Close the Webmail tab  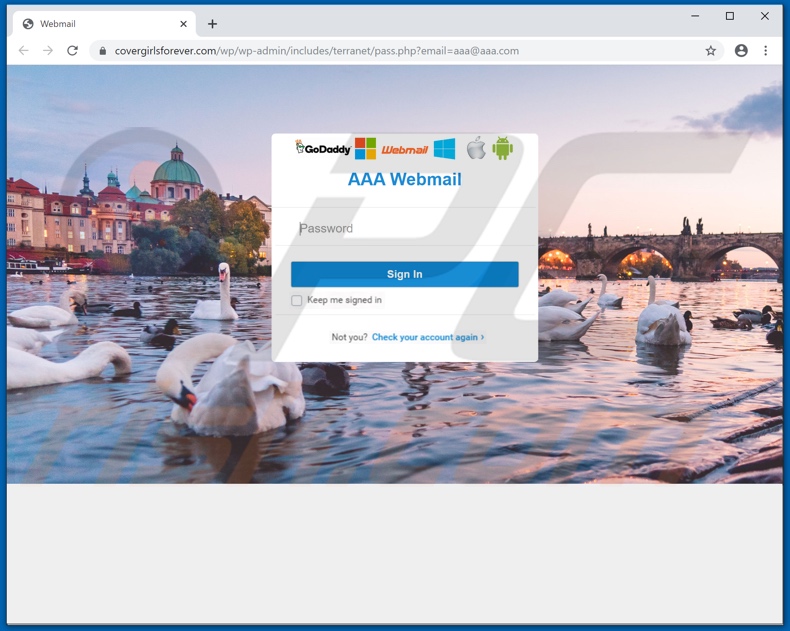pyautogui.click(x=183, y=24)
